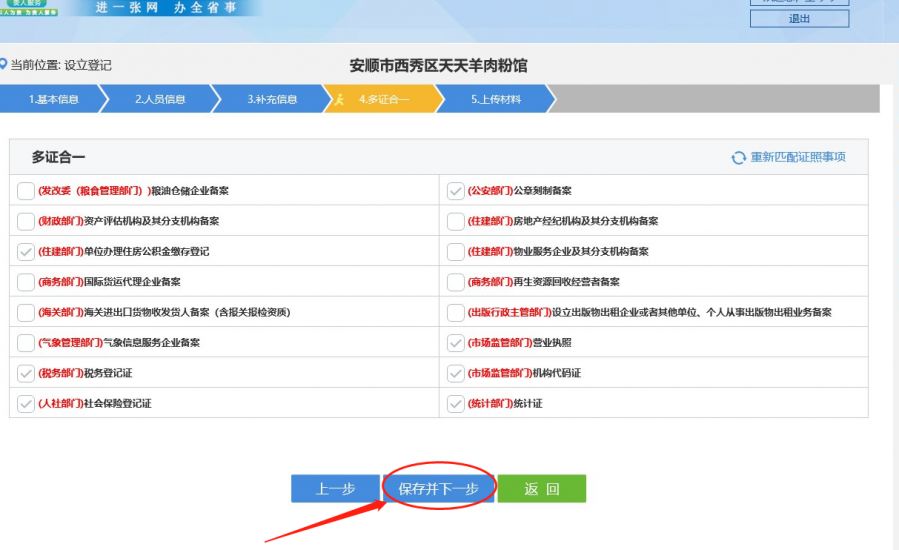This screenshot has height=550, width=899.
Task: Check 设立出版物出租企业 备案 checkbox
Action: point(455,312)
